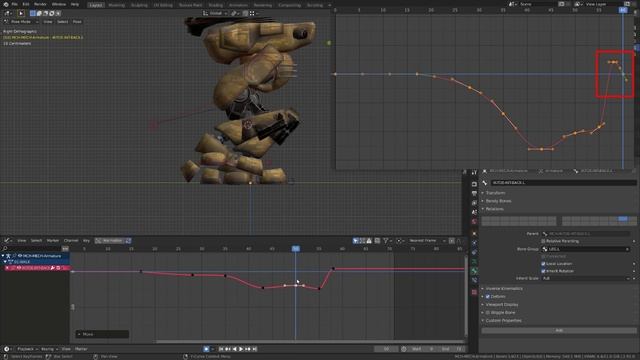Click the Blender logo icon

(5, 4)
